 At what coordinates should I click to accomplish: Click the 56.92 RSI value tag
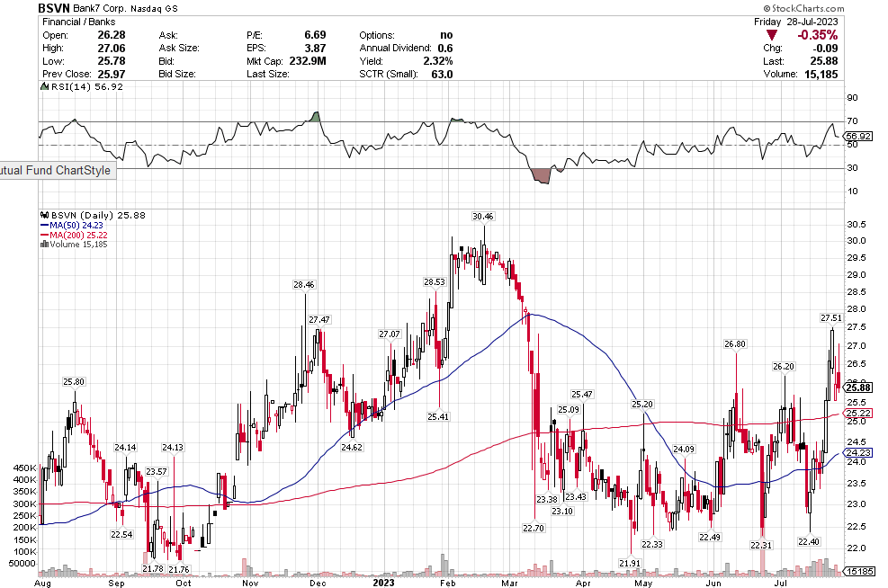coord(859,137)
